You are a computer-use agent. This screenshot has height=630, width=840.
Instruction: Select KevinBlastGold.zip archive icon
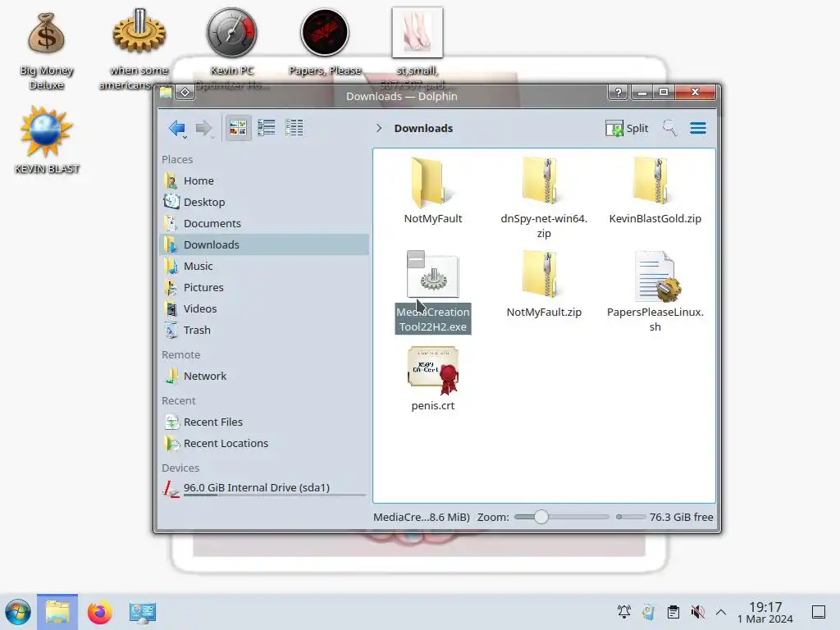[655, 182]
